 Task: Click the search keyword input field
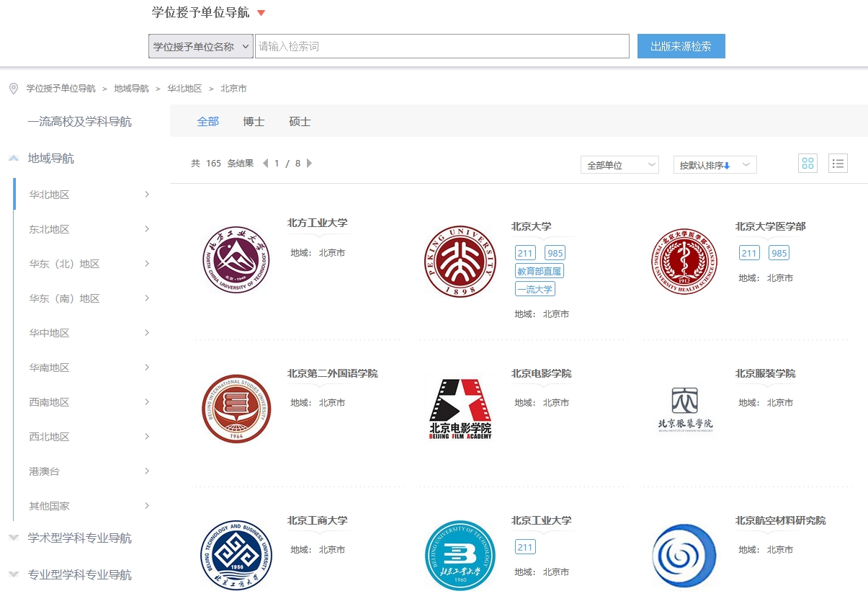pos(442,46)
